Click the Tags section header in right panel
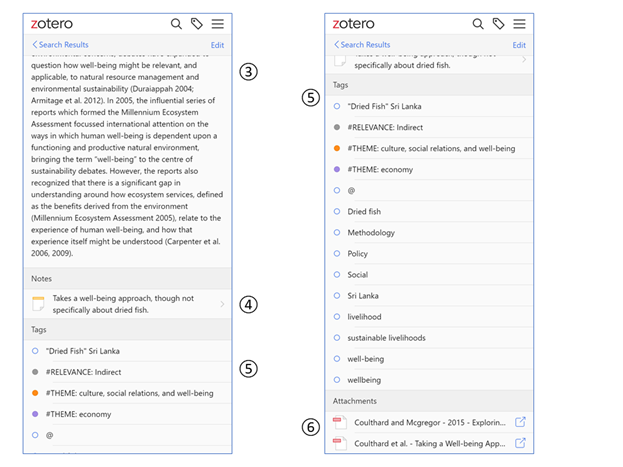This screenshot has width=623, height=467. pos(429,85)
